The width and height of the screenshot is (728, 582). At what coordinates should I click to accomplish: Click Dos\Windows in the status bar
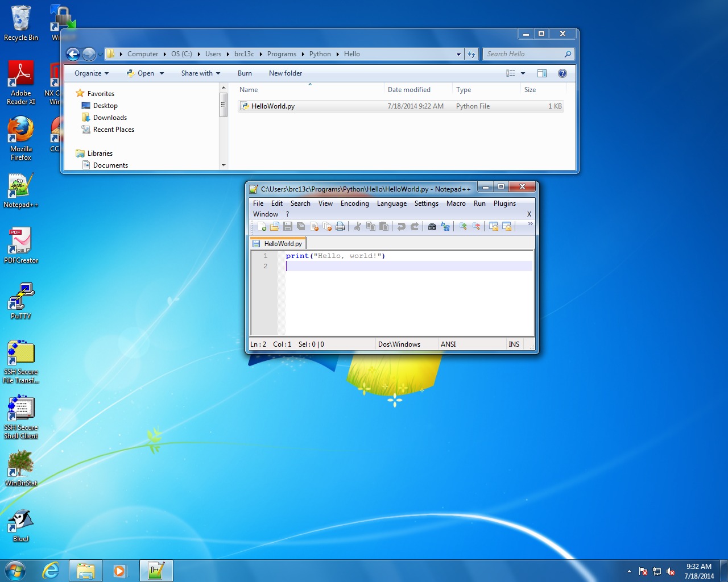[x=399, y=344]
